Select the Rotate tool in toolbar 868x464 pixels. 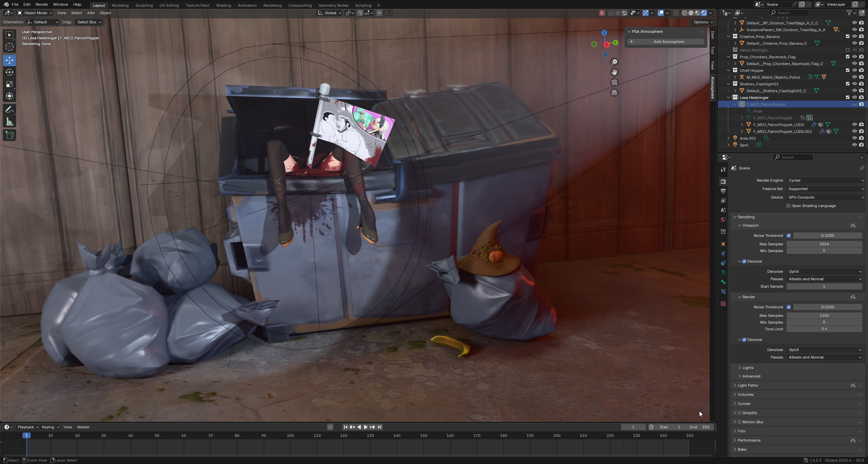click(x=9, y=72)
